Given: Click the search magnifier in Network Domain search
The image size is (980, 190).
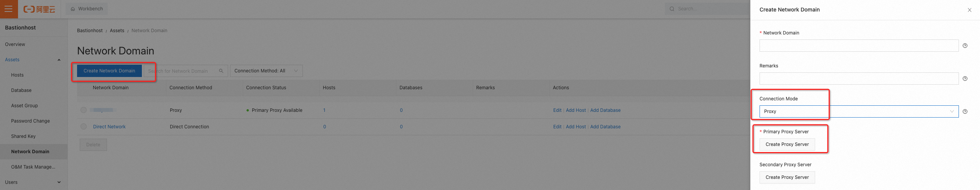Looking at the screenshot, I should pyautogui.click(x=221, y=71).
